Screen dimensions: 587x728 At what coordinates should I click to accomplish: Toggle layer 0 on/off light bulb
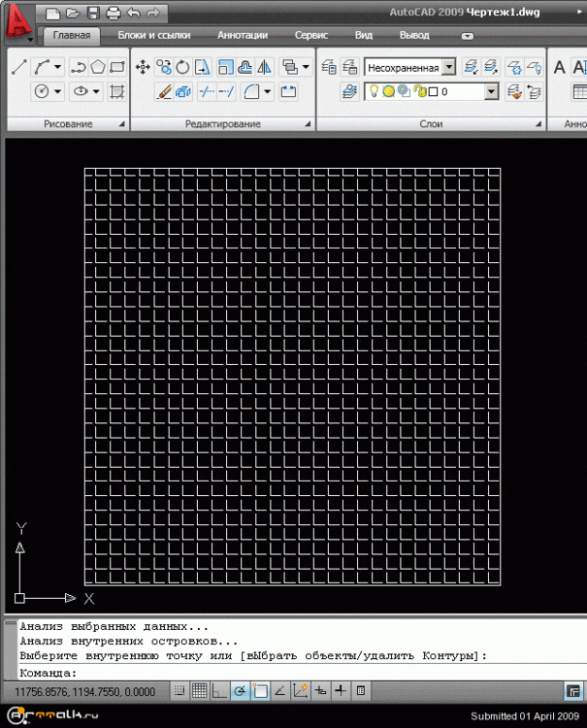374,91
